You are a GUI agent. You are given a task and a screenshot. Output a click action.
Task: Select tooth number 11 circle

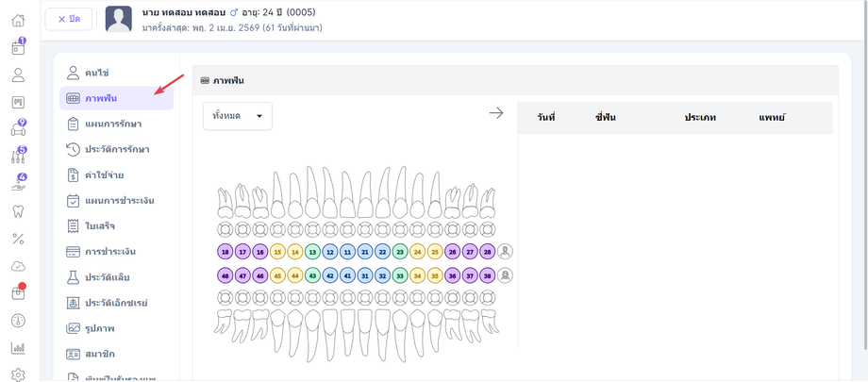click(x=347, y=252)
